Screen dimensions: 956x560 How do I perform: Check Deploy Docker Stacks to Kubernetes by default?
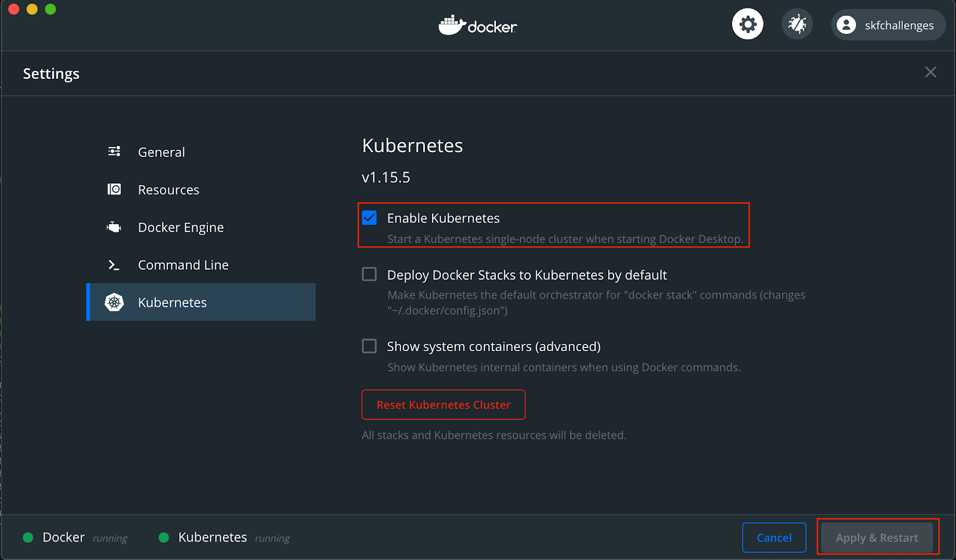[369, 274]
